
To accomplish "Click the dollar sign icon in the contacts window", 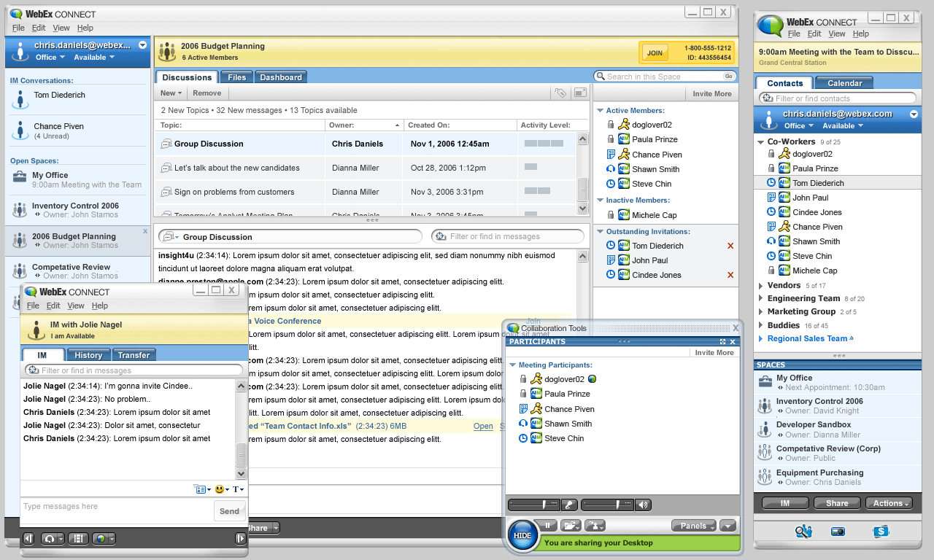I will (x=881, y=532).
